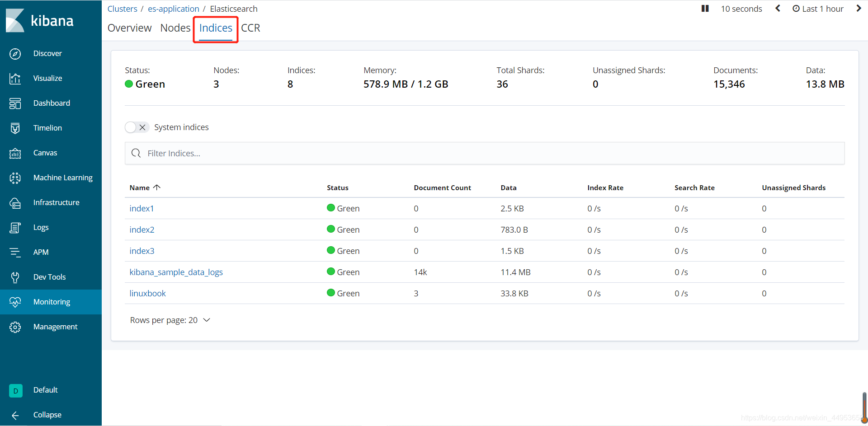Open Last 1 hour time picker
The image size is (868, 426).
click(818, 9)
